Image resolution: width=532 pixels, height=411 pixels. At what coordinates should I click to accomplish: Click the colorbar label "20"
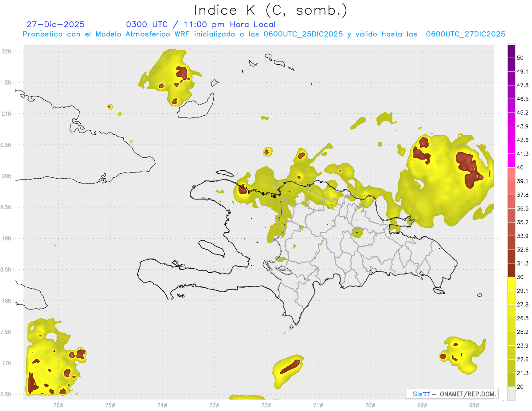[520, 387]
